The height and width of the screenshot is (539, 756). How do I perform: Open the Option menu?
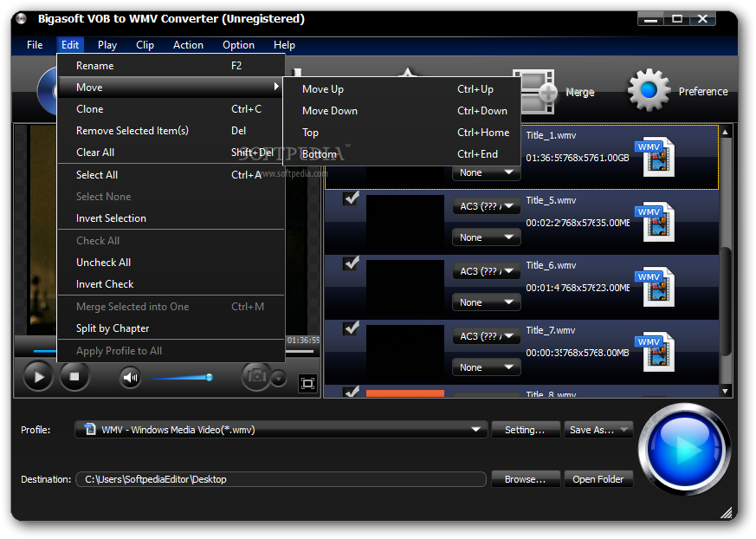pyautogui.click(x=238, y=45)
